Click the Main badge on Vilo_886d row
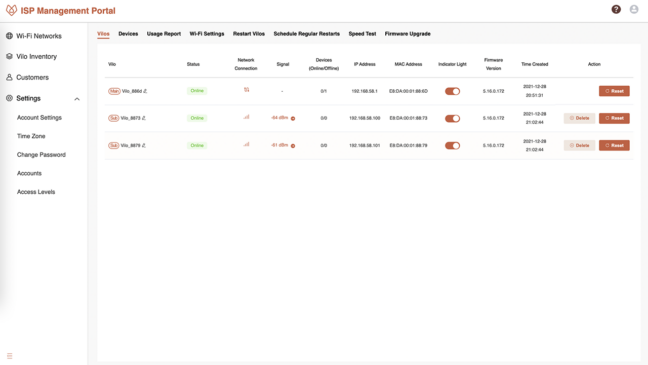Viewport: 648px width, 365px height. 114,91
